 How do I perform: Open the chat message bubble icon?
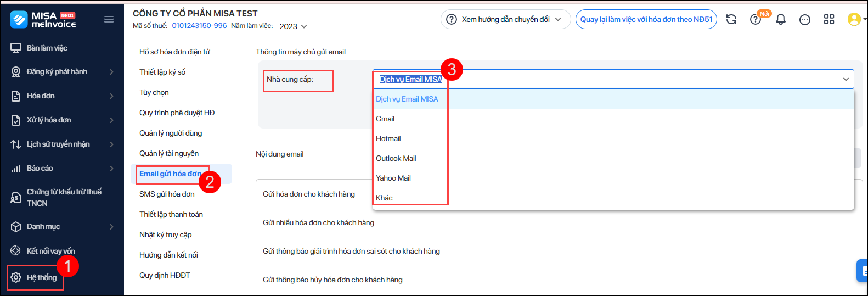805,20
